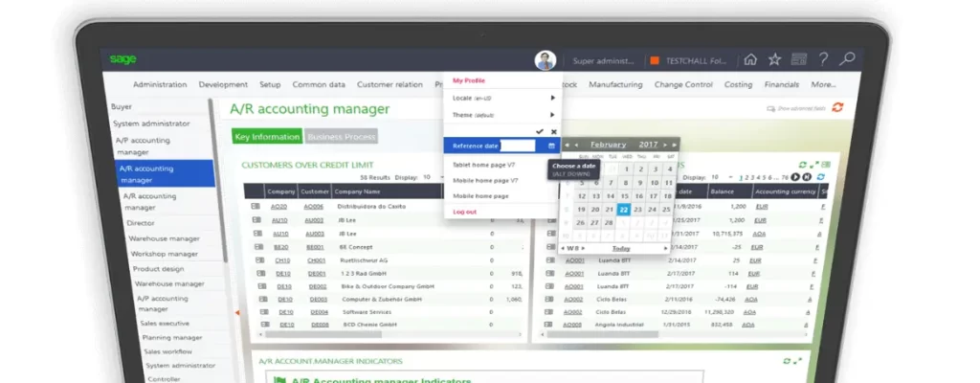Expand the Locale submenu arrow

tap(552, 99)
